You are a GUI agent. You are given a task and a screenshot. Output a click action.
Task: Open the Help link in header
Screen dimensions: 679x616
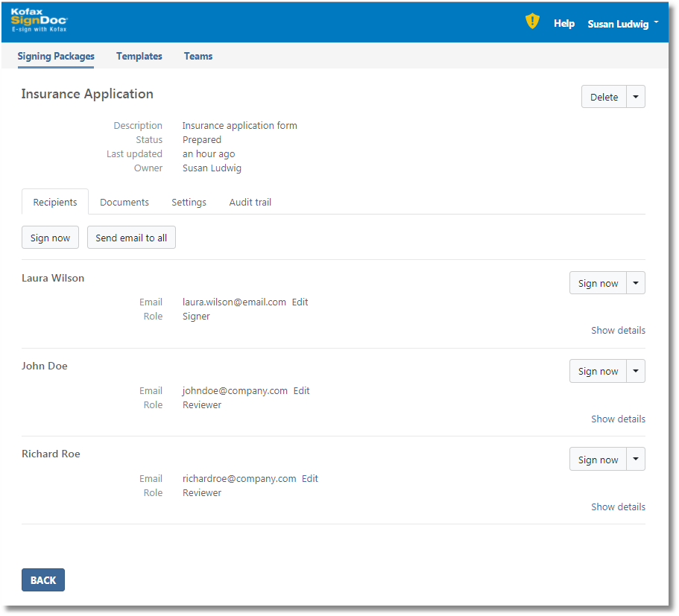point(564,24)
